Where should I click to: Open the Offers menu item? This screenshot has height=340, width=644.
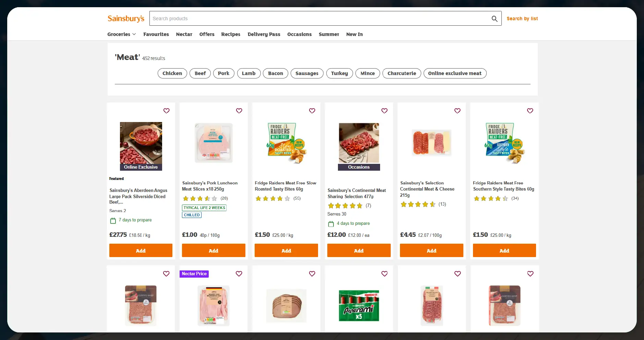207,34
